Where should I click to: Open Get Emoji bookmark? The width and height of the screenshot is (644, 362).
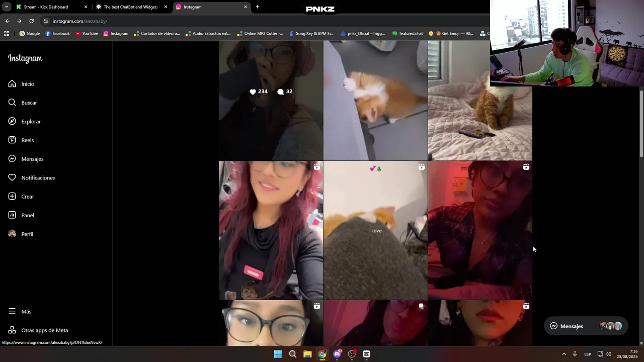tap(450, 34)
